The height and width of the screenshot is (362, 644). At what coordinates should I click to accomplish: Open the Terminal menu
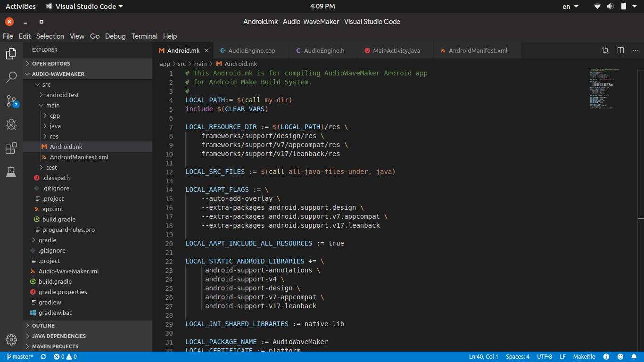[144, 36]
